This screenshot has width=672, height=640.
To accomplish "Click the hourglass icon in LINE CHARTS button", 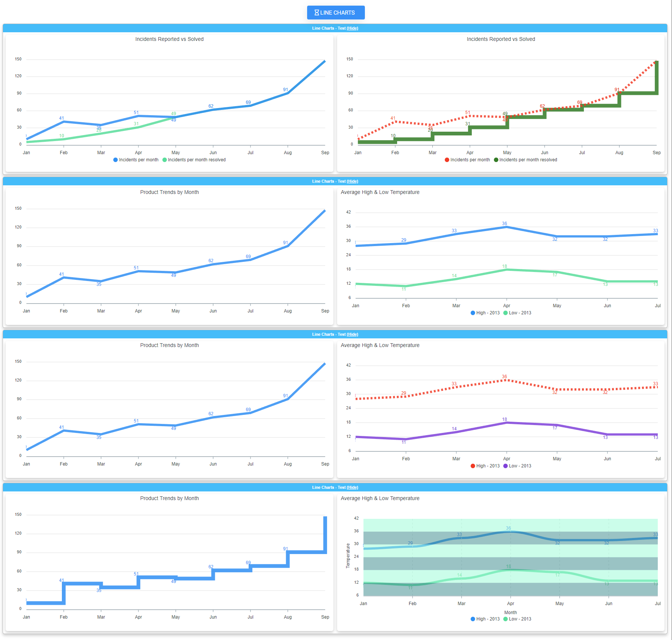I will [x=316, y=13].
